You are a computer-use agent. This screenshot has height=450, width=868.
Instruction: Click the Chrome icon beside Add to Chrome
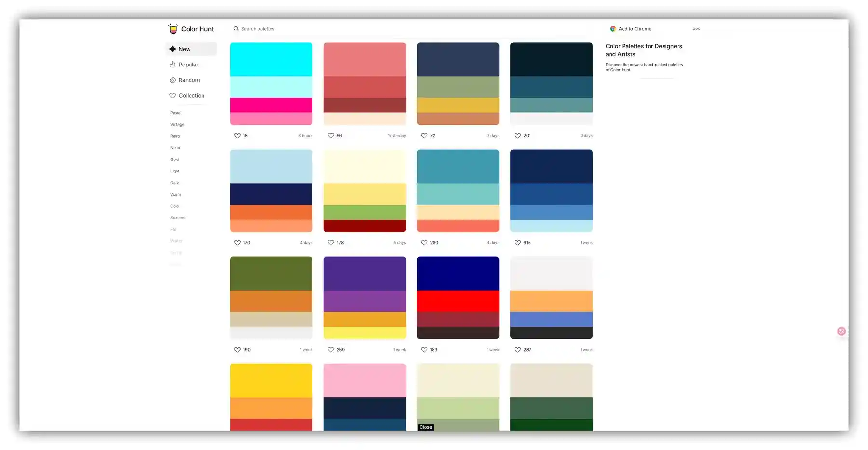(613, 29)
